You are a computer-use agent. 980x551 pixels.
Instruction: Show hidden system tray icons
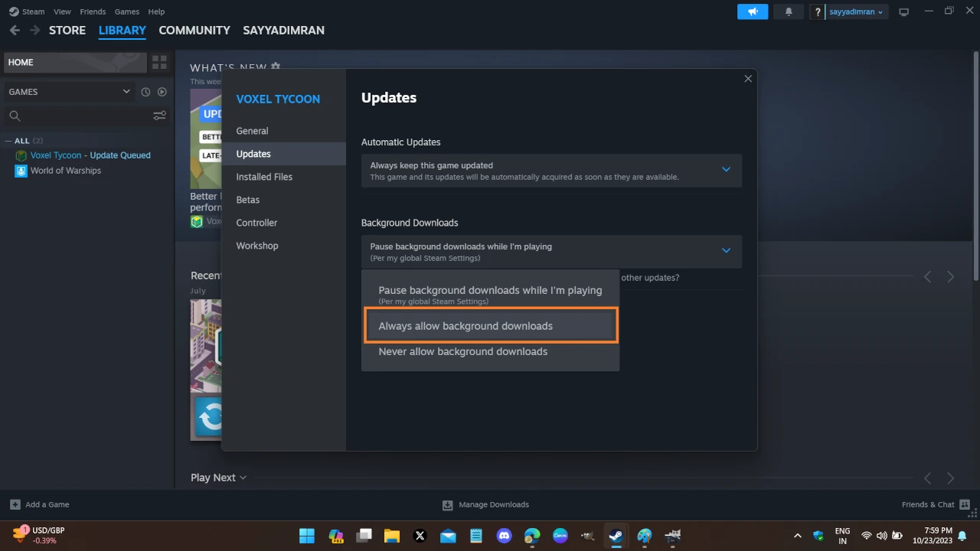797,536
